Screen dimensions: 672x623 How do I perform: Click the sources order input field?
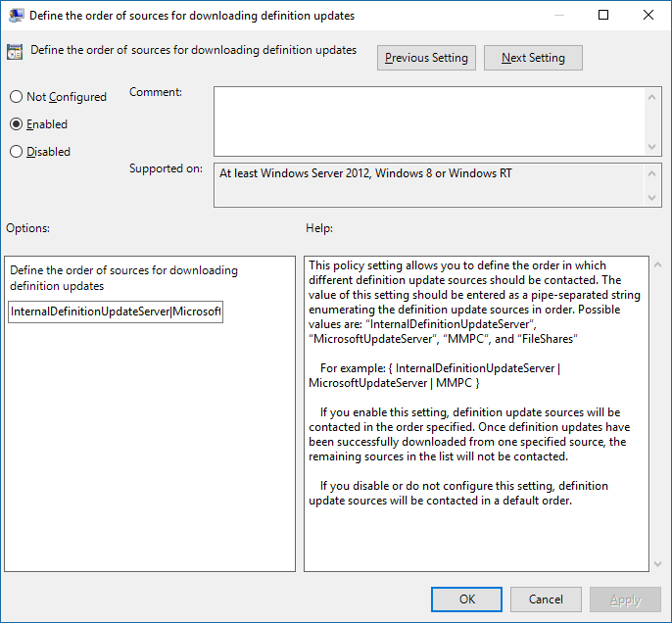pyautogui.click(x=116, y=311)
